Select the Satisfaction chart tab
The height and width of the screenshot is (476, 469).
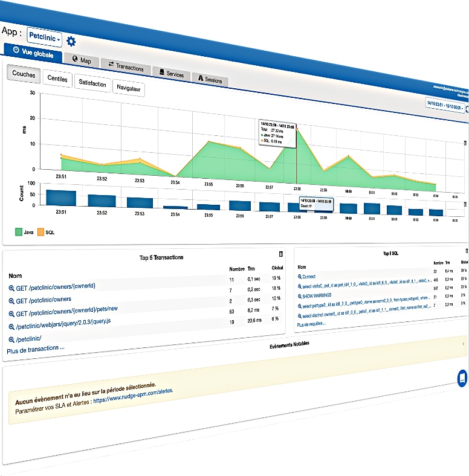92,83
